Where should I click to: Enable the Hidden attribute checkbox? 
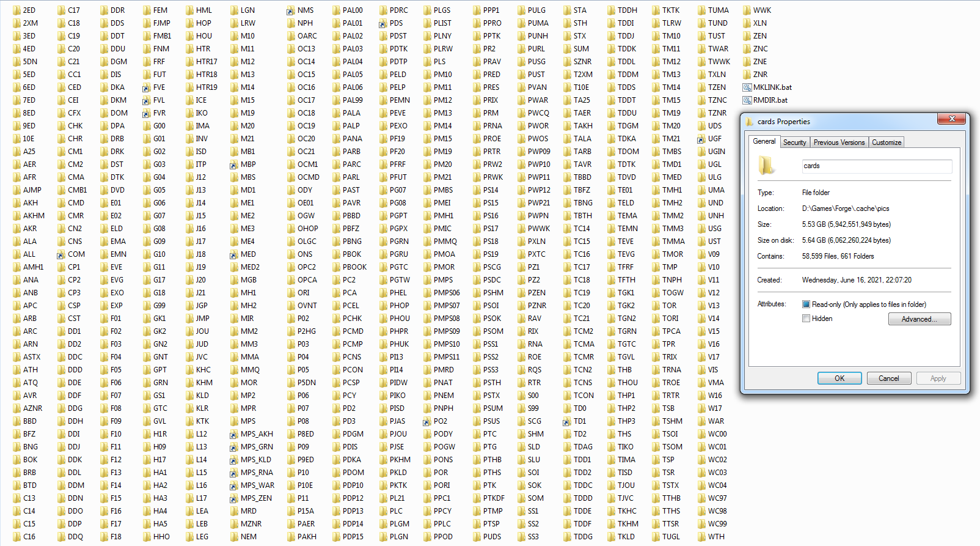point(806,319)
